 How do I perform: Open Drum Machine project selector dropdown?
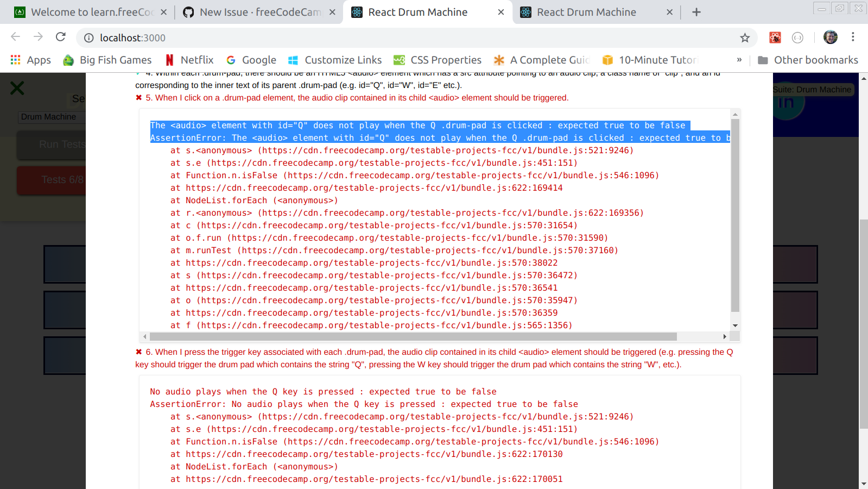[x=52, y=117]
